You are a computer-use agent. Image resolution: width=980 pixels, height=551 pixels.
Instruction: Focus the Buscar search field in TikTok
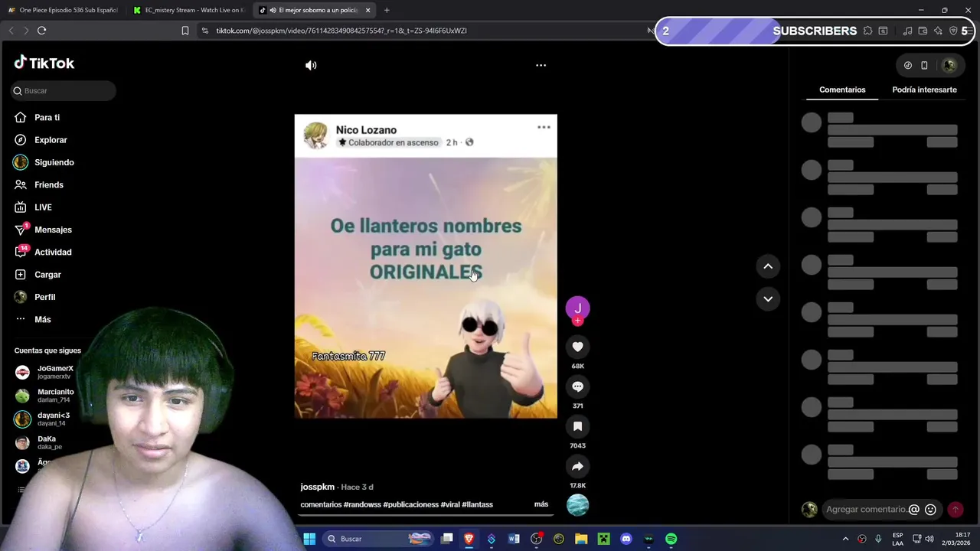(64, 90)
